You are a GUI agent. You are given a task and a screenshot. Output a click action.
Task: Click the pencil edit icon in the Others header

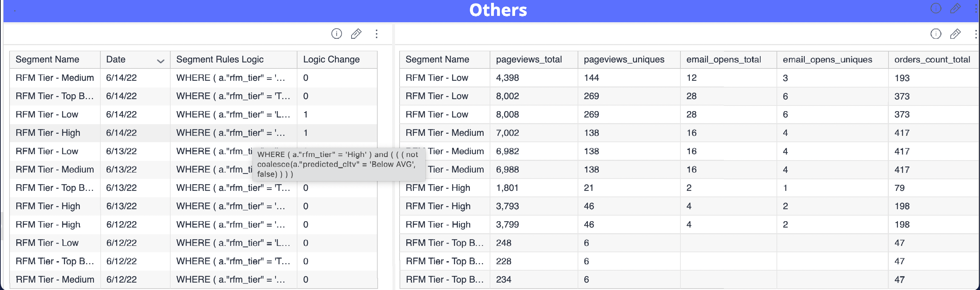(955, 8)
